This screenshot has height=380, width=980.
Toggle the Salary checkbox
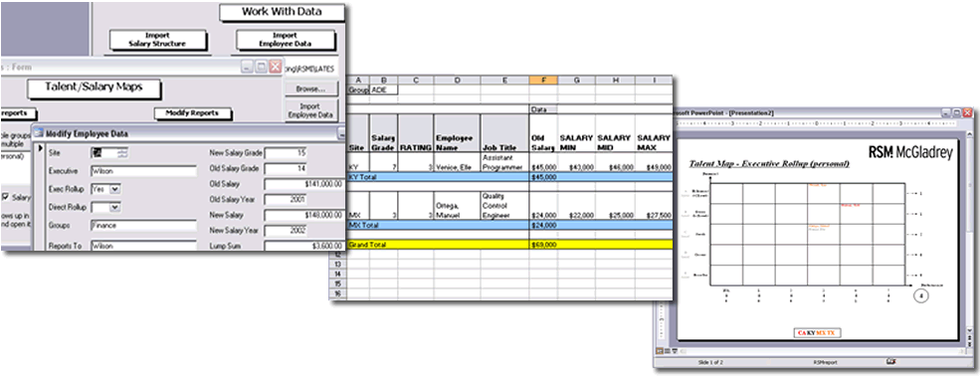pyautogui.click(x=6, y=197)
